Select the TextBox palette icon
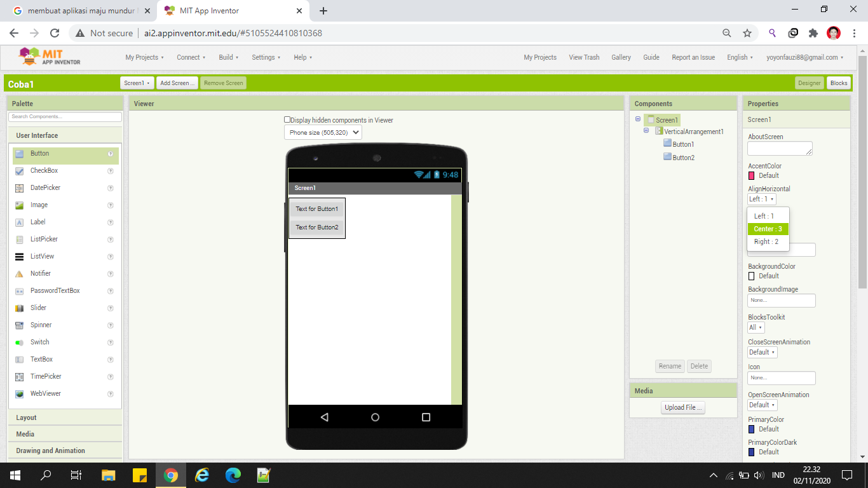The image size is (868, 488). click(x=20, y=360)
